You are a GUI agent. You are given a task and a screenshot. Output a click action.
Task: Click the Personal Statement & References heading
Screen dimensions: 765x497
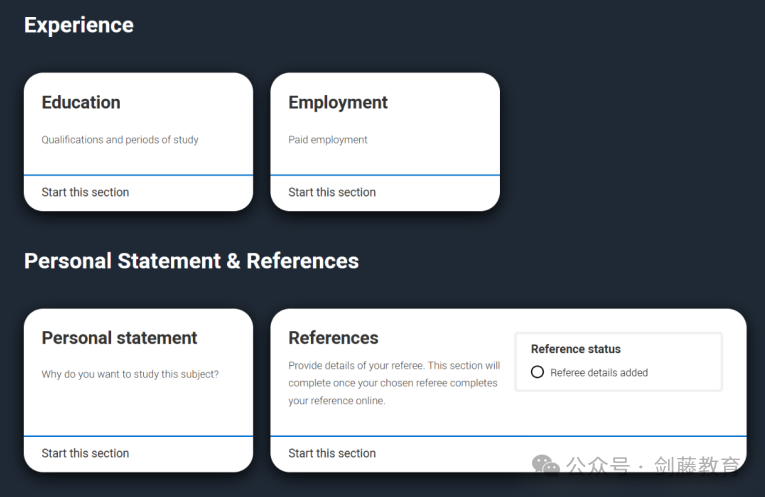191,261
